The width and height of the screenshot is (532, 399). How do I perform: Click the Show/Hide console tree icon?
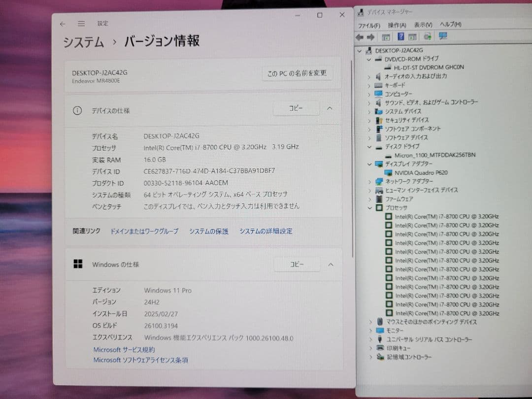(387, 37)
